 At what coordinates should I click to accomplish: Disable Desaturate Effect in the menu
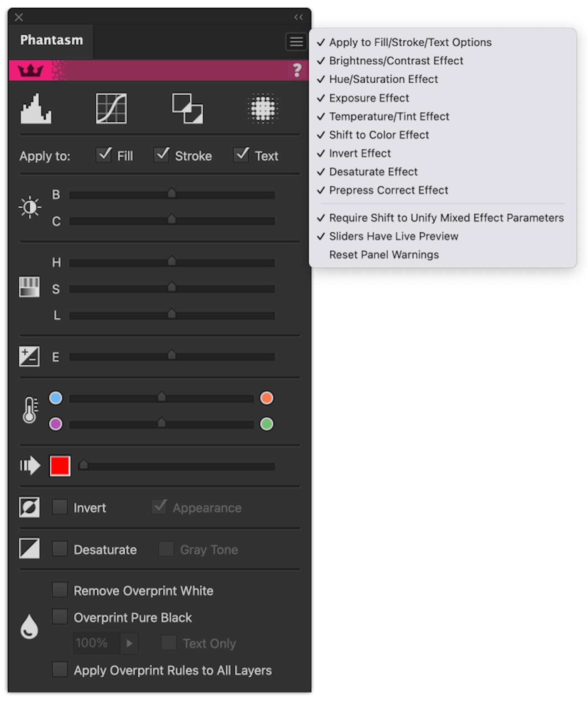point(373,171)
